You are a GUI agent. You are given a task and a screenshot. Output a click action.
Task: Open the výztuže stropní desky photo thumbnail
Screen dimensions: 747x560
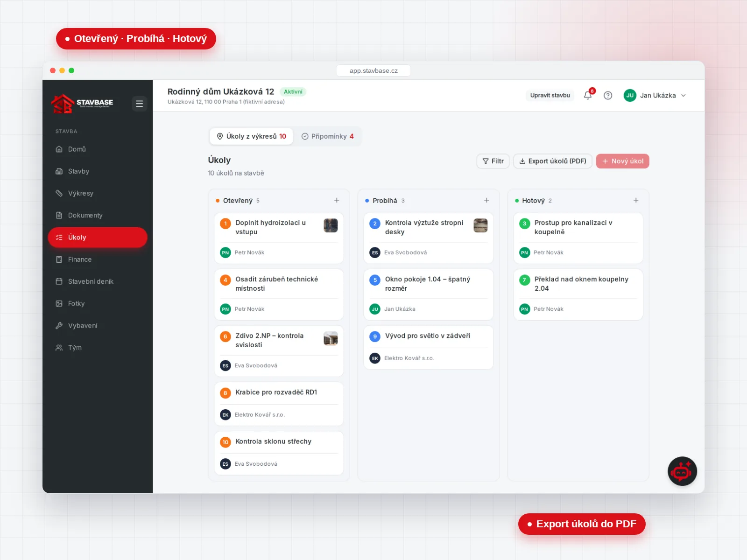pos(480,225)
